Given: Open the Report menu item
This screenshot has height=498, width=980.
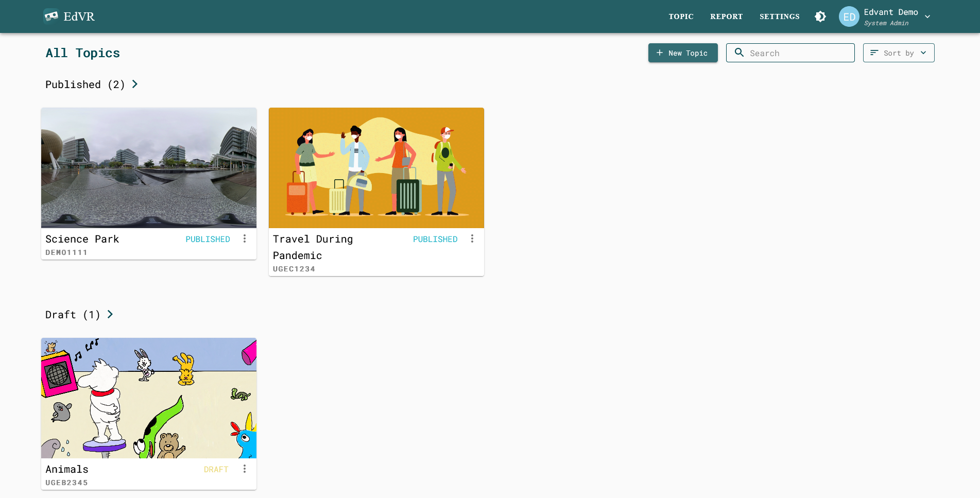Looking at the screenshot, I should click(x=726, y=16).
